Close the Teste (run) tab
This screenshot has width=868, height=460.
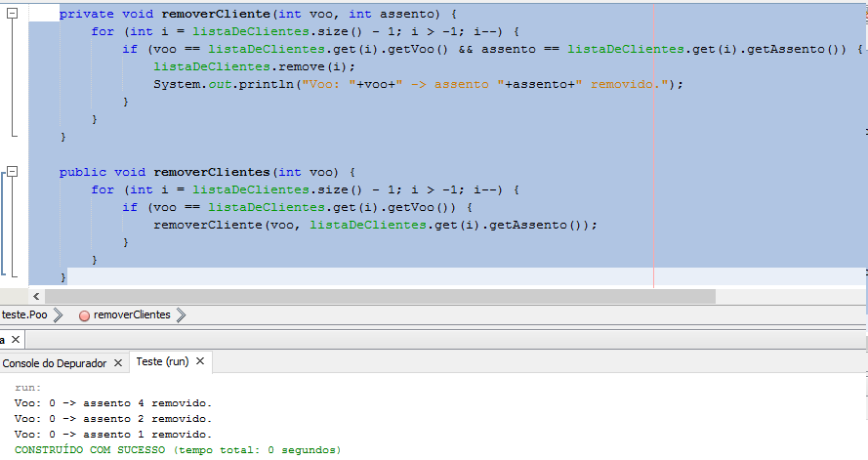coord(200,361)
